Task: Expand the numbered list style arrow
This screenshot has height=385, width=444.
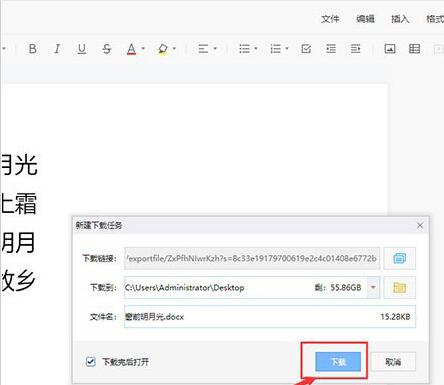Action: click(x=287, y=49)
